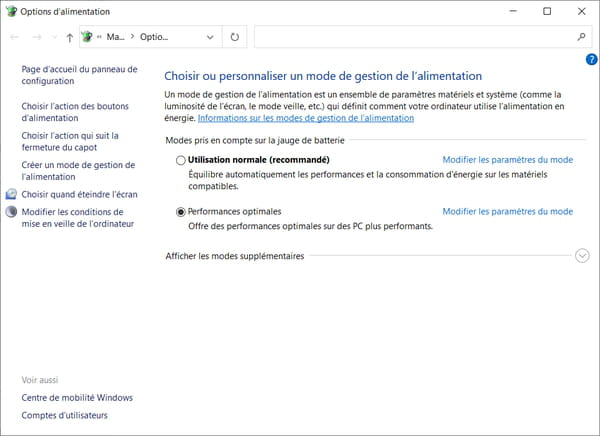This screenshot has width=600, height=436.
Task: Click the Optio... breadcrumb segment
Action: pos(154,37)
